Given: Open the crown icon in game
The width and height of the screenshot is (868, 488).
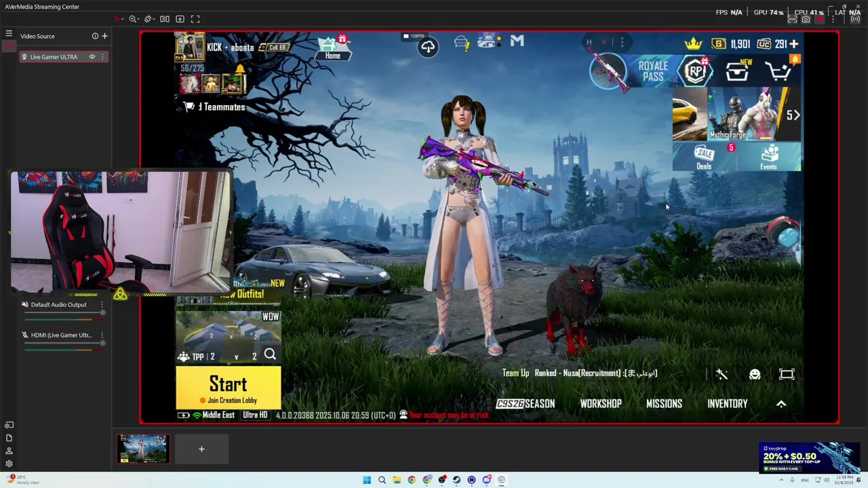Looking at the screenshot, I should pyautogui.click(x=693, y=44).
